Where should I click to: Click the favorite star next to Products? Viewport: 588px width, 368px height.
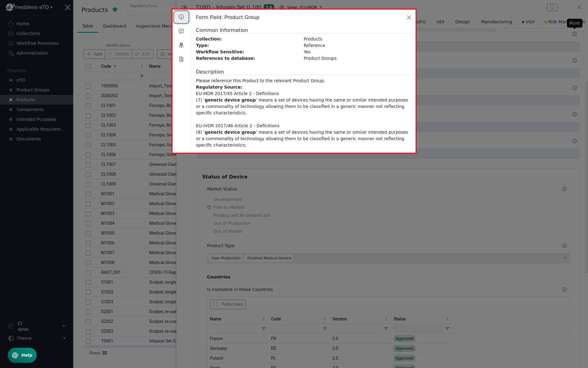[115, 10]
